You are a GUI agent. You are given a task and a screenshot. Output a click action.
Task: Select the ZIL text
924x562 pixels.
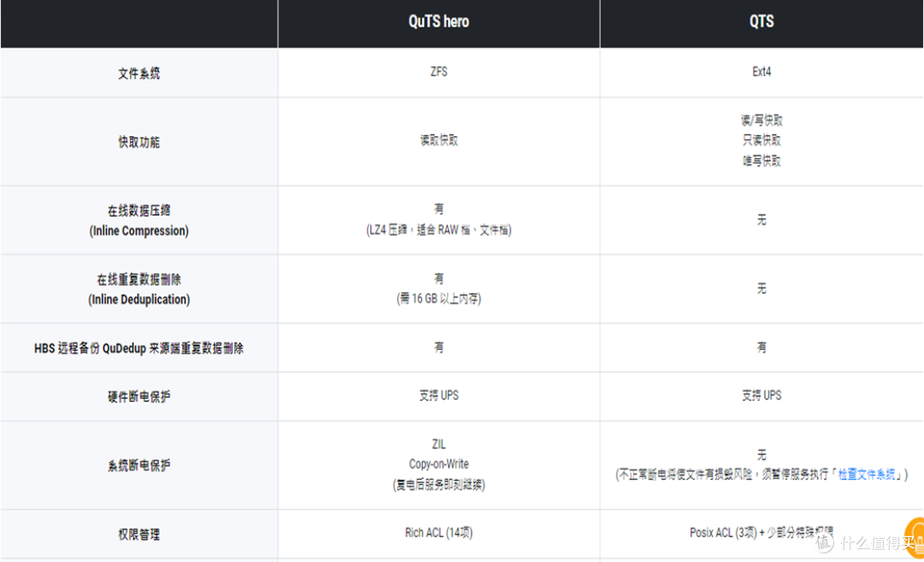[438, 444]
